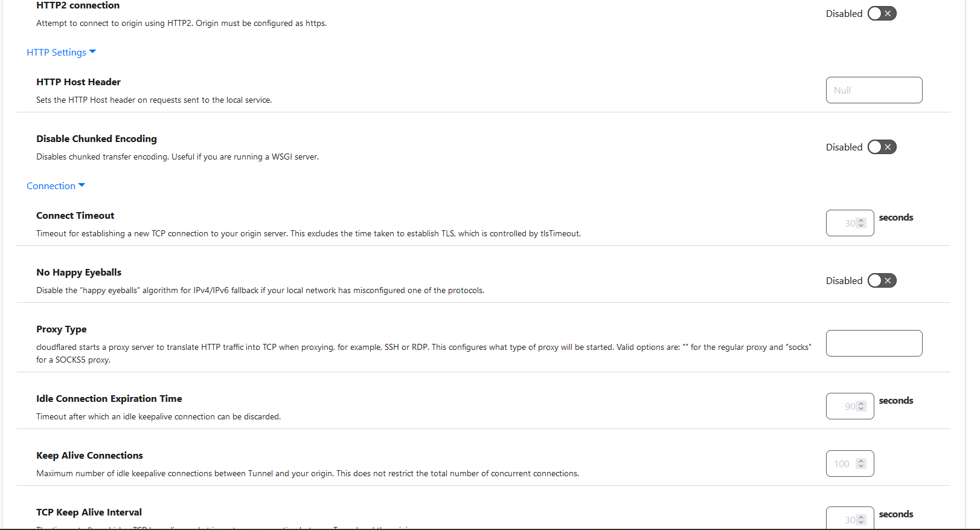The height and width of the screenshot is (530, 980).
Task: Decrease Connect Timeout with down arrow
Action: (862, 226)
